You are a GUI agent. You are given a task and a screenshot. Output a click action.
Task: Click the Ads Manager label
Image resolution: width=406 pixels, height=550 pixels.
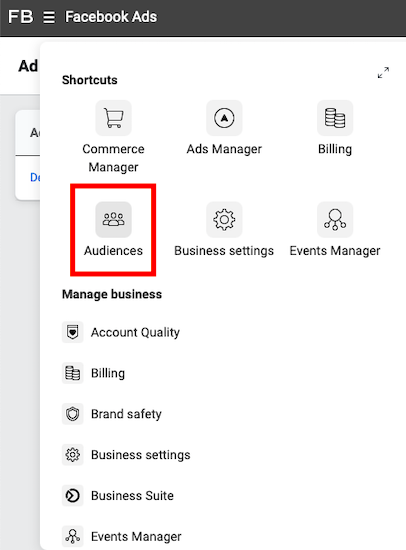click(224, 149)
